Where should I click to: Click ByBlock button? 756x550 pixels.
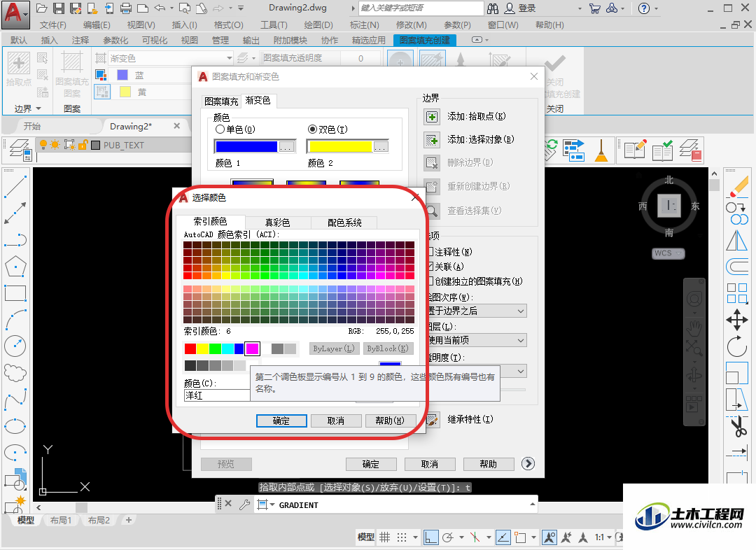tap(388, 348)
